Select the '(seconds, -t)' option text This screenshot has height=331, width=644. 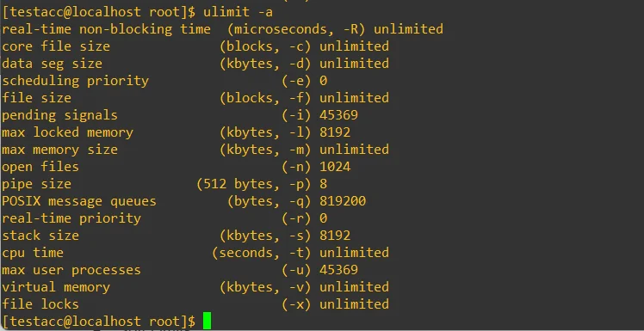point(262,253)
